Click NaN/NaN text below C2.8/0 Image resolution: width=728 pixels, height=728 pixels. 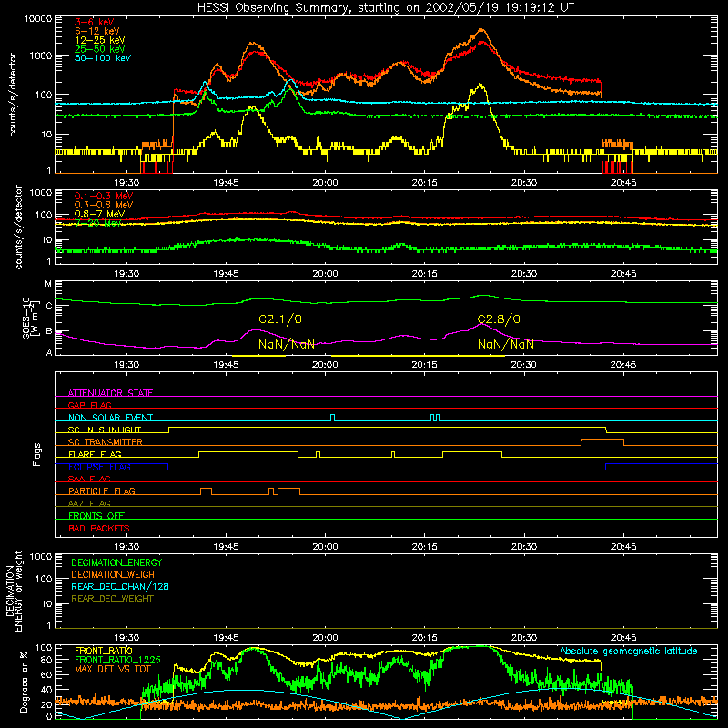(506, 345)
